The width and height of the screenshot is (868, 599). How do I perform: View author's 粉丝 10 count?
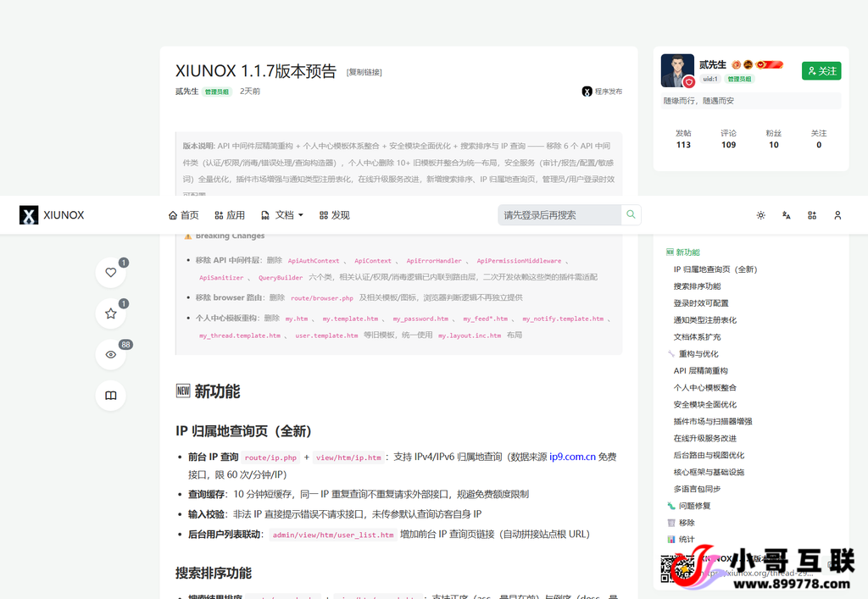[774, 139]
